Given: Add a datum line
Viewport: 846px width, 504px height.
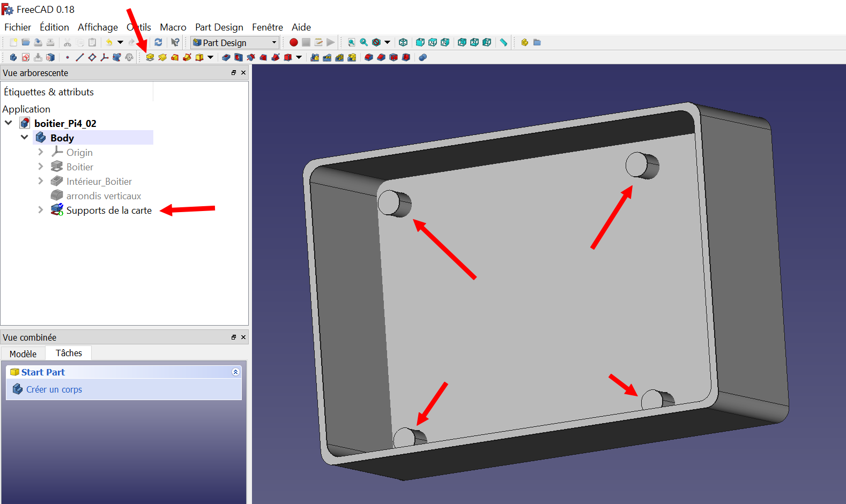Looking at the screenshot, I should pos(80,57).
